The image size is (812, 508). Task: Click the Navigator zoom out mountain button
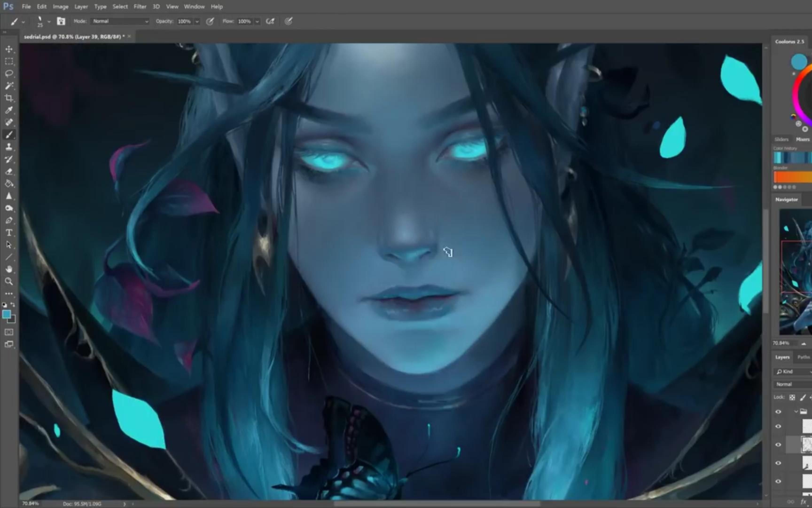click(804, 343)
